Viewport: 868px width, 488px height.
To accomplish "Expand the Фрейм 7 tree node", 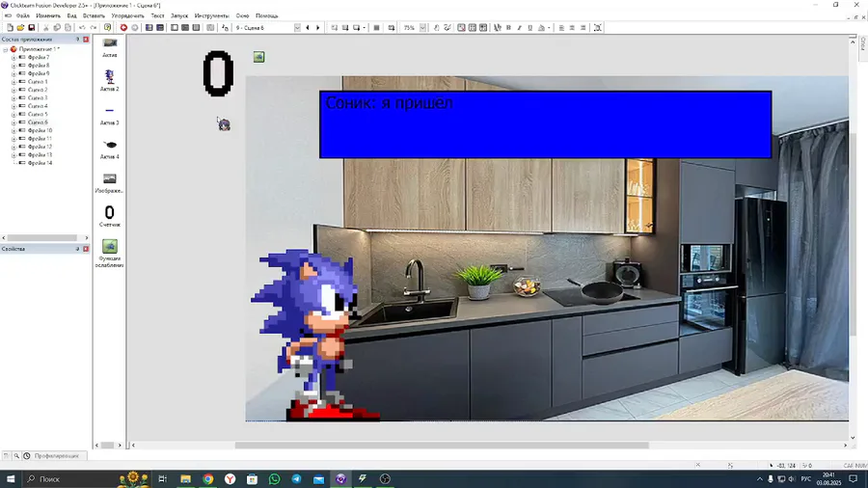I will [14, 58].
